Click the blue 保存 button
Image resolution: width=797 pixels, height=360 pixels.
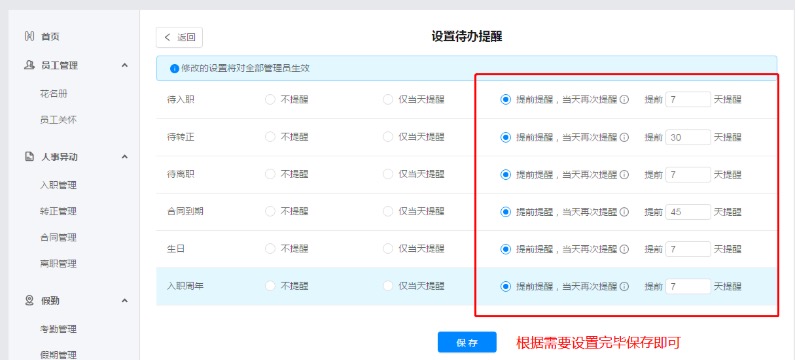click(x=467, y=342)
